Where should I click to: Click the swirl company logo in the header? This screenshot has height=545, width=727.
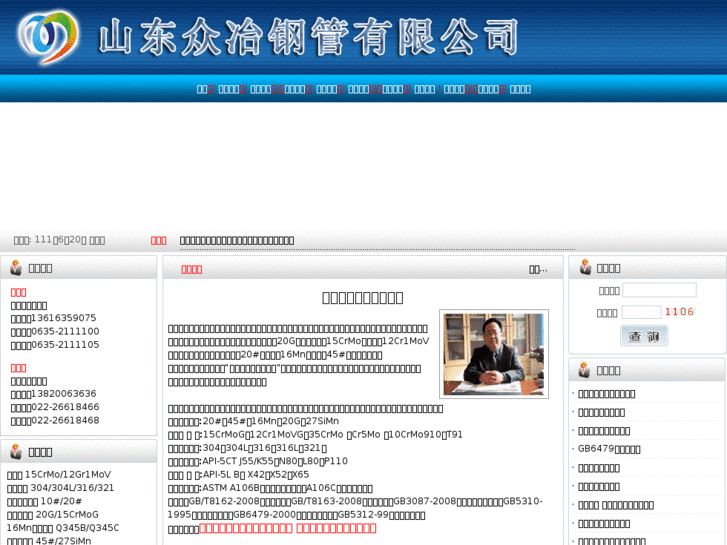[x=48, y=37]
